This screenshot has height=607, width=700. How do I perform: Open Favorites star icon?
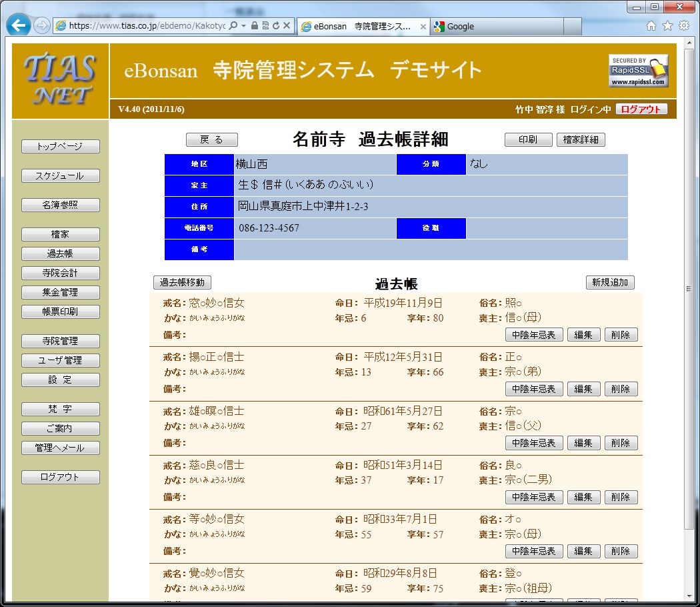click(667, 26)
